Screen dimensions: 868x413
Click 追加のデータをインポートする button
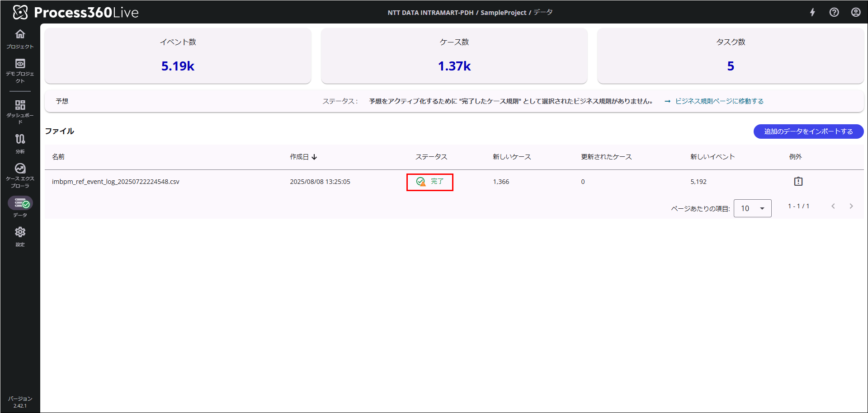point(808,131)
